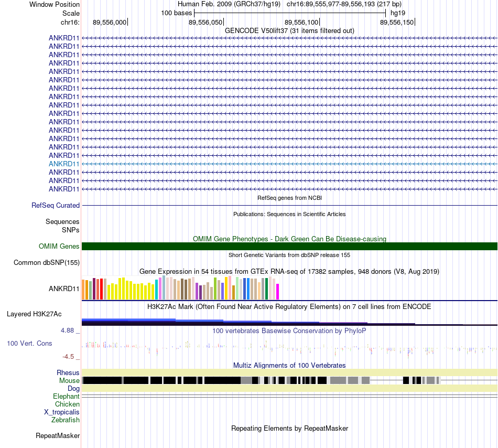Click the Layered H3K27Ac label

tap(34, 314)
